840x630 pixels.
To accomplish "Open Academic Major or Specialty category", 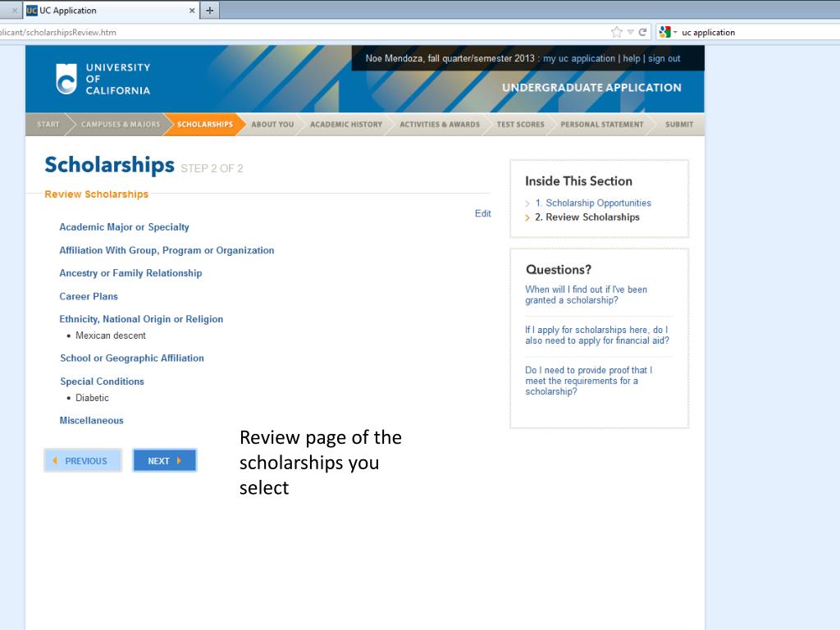I will pyautogui.click(x=125, y=227).
